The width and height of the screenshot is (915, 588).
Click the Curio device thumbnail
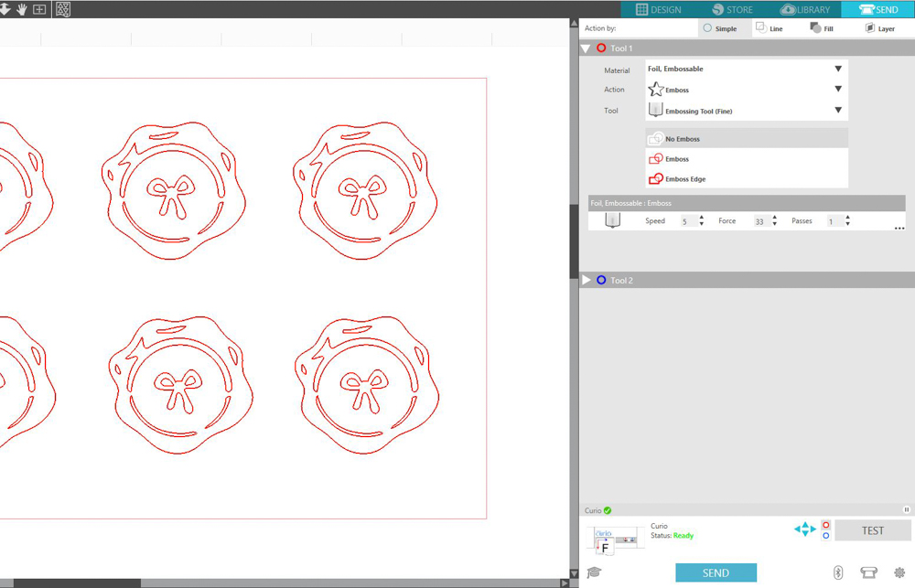click(x=615, y=540)
